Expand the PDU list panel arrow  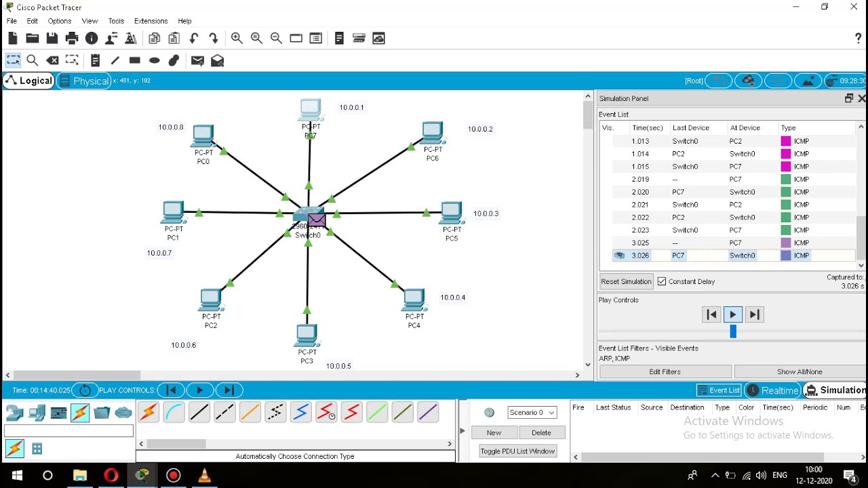[x=462, y=431]
